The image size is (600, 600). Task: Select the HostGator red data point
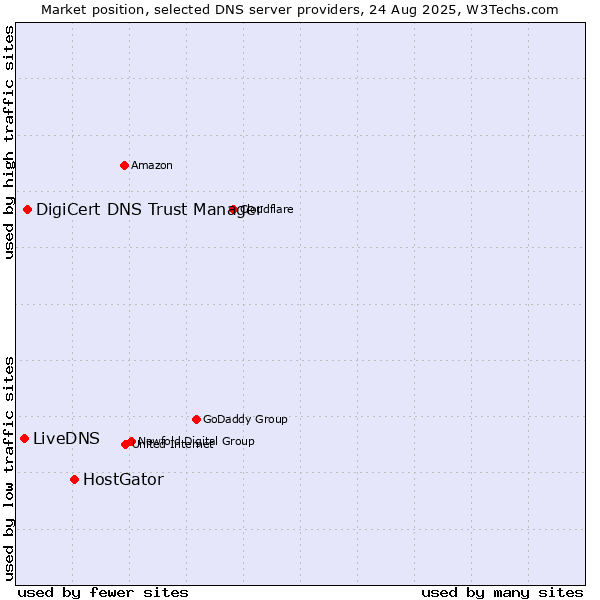tap(75, 480)
